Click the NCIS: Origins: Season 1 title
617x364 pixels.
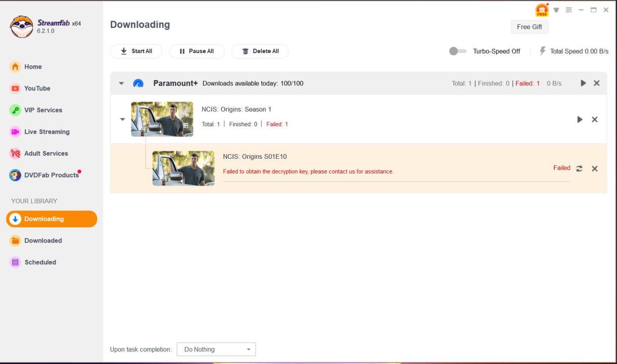[x=237, y=109]
